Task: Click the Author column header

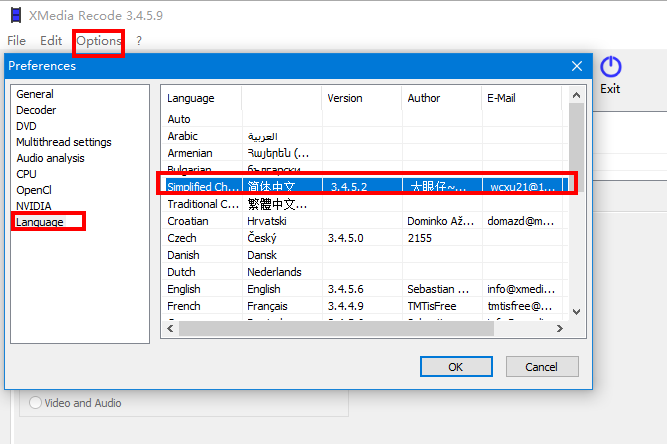Action: pos(442,98)
